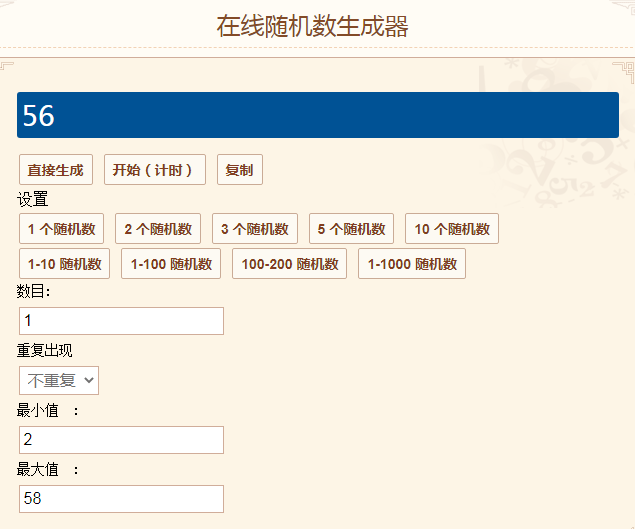Click the 设置 section label
The height and width of the screenshot is (529, 635).
32,199
